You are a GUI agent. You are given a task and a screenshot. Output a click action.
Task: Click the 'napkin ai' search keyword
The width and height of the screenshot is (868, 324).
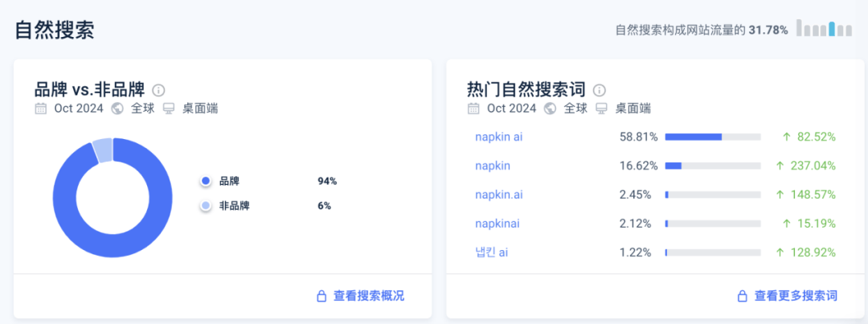[498, 137]
